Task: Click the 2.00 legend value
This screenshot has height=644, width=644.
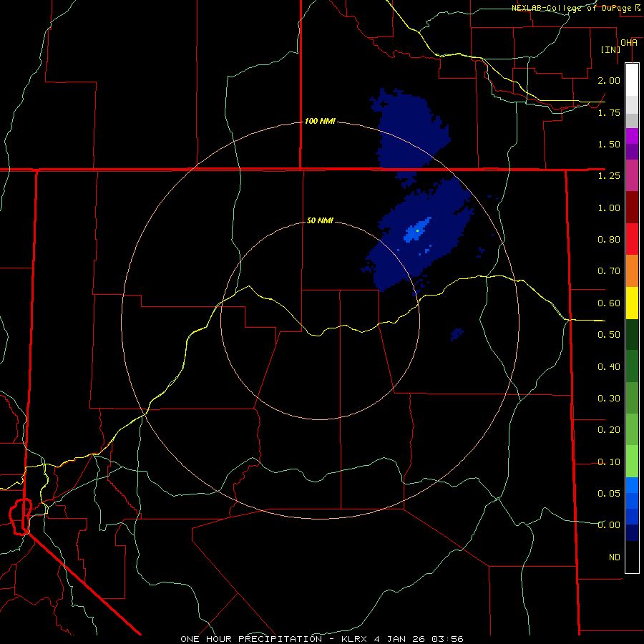Action: [x=609, y=80]
